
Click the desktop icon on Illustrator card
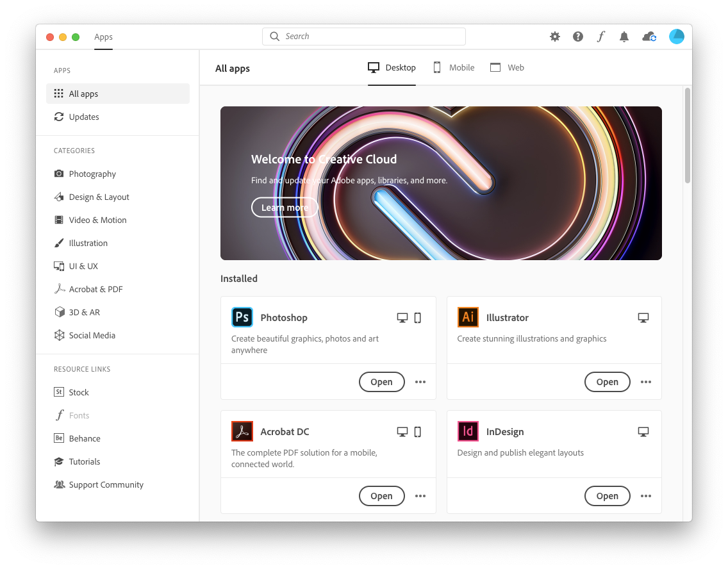click(x=643, y=318)
